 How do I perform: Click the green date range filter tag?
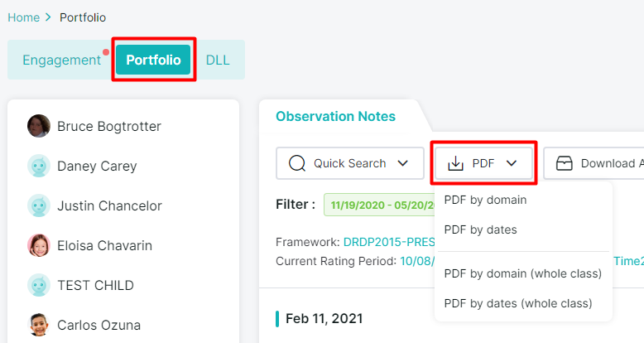pyautogui.click(x=377, y=204)
